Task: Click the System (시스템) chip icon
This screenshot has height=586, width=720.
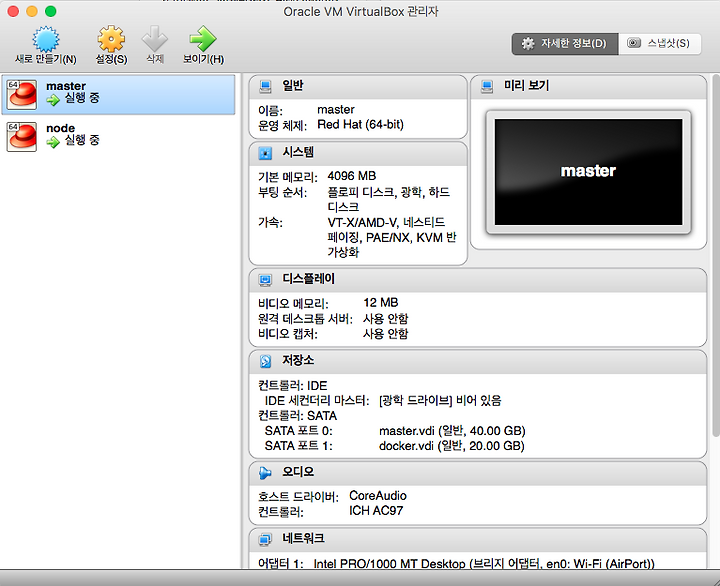Action: coord(265,153)
